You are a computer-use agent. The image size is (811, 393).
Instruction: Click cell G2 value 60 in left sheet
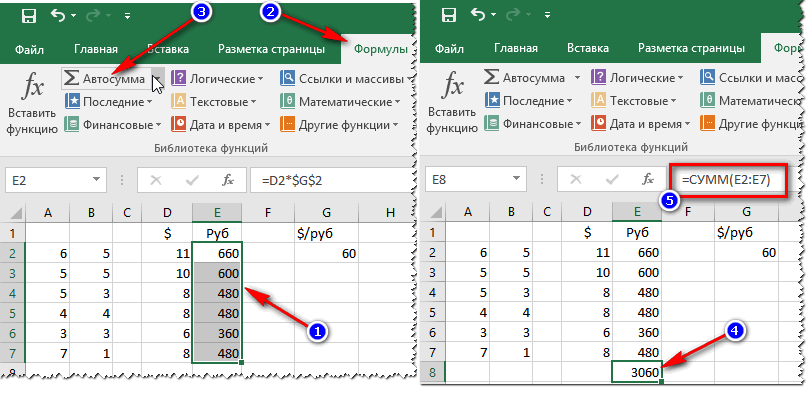coord(326,253)
